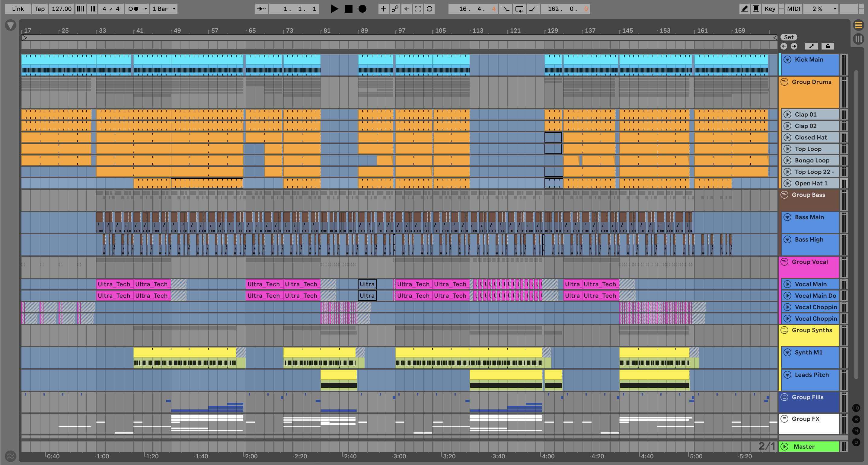The width and height of the screenshot is (868, 465).
Task: Click the 127.00 tempo field
Action: [61, 9]
